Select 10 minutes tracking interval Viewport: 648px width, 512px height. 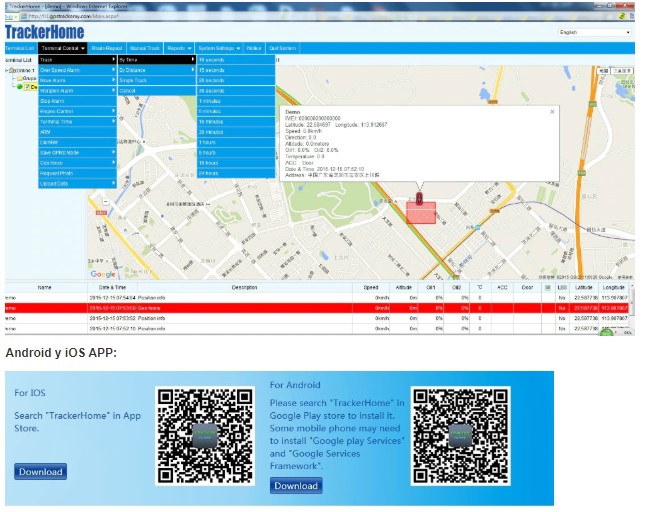tap(236, 122)
